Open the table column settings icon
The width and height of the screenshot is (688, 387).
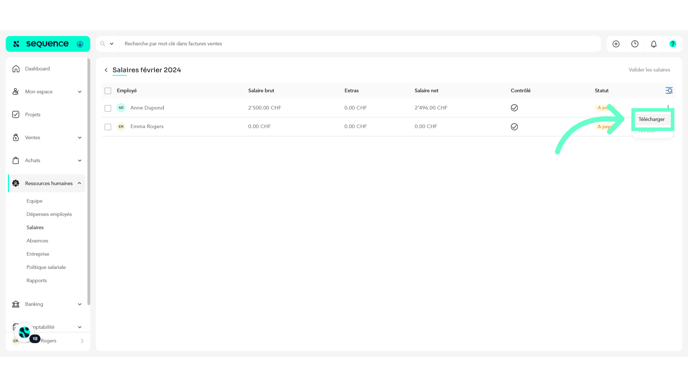669,90
